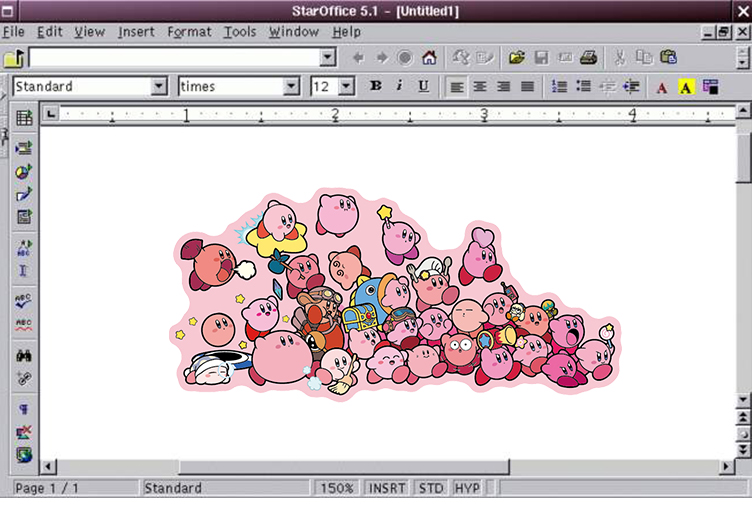Click the HYP hyperlink mode field
Image resolution: width=752 pixels, height=520 pixels.
click(467, 488)
